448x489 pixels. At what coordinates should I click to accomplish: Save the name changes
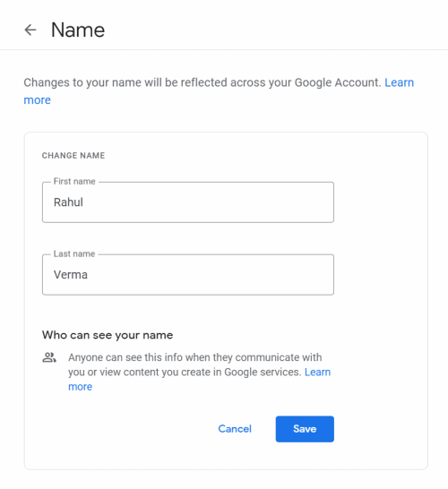(x=305, y=429)
